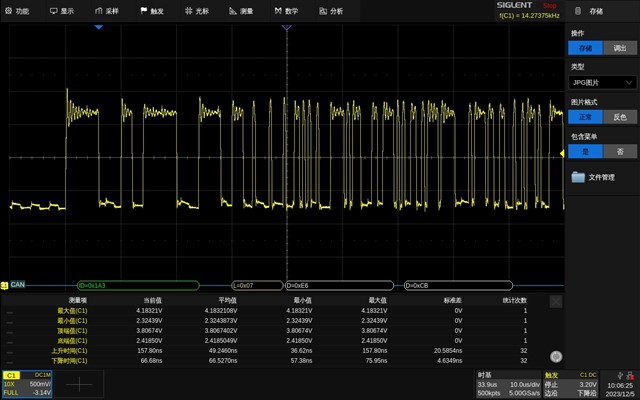Image resolution: width=640 pixels, height=400 pixels.
Task: Open the 触发 trigger info box at bottom
Action: pos(571,384)
